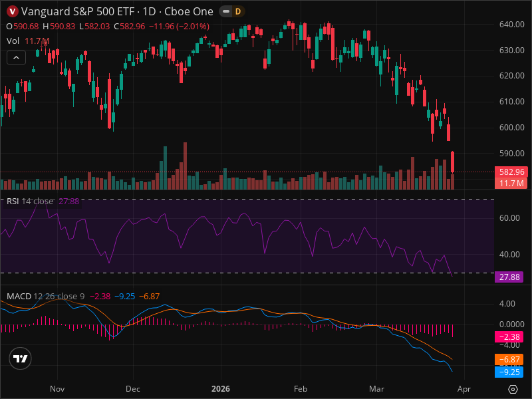Screen dimensions: 532x399
Task: Click the blue −9.25 MACD axis label
Action: [509, 372]
